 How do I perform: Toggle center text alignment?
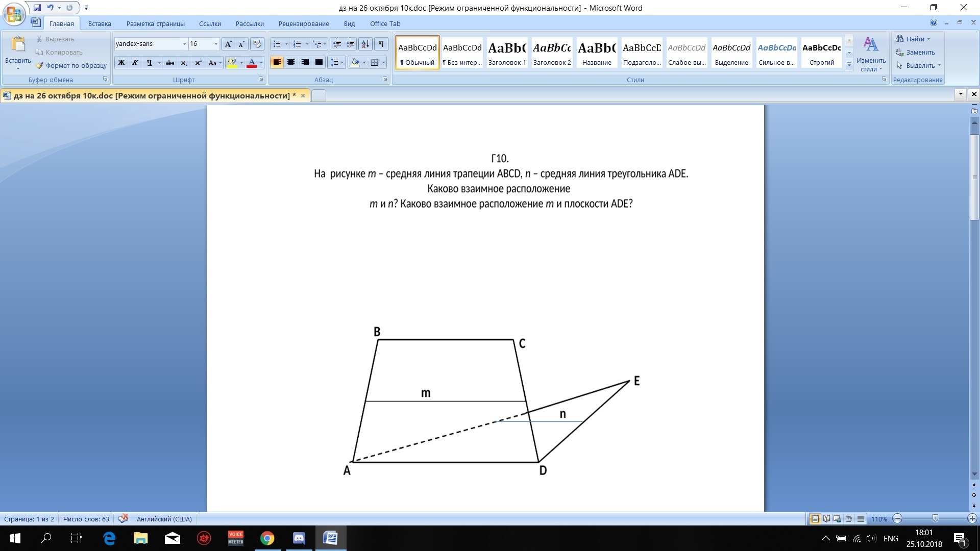tap(291, 62)
